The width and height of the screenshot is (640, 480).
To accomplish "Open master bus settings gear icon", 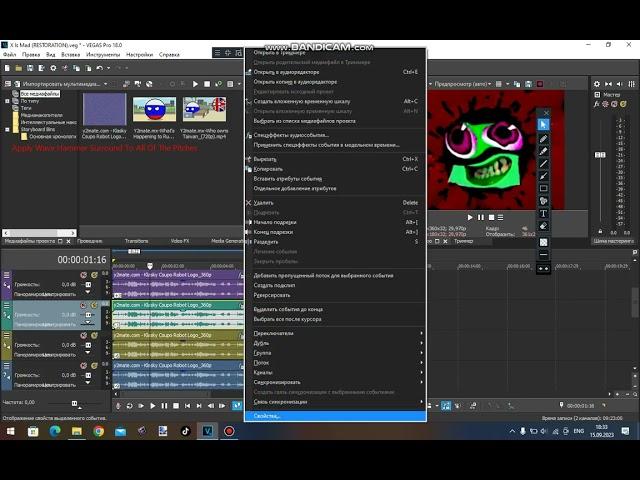I will pyautogui.click(x=597, y=84).
